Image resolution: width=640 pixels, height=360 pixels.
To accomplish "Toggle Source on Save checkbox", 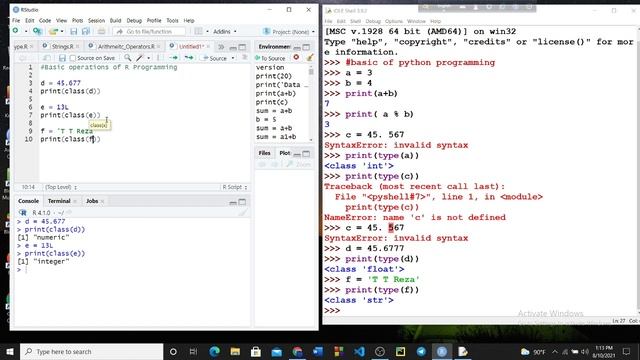I will tap(73, 58).
